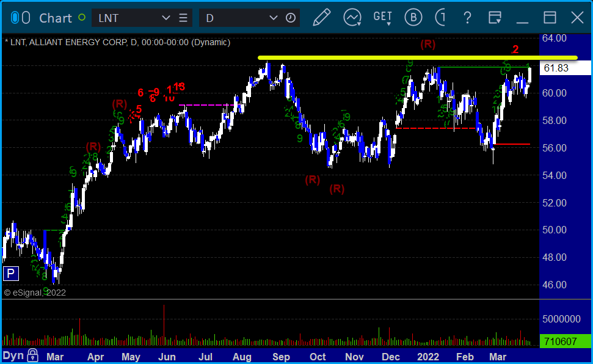The width and height of the screenshot is (593, 364).
Task: Select the red dashed support line near January
Action: click(435, 128)
